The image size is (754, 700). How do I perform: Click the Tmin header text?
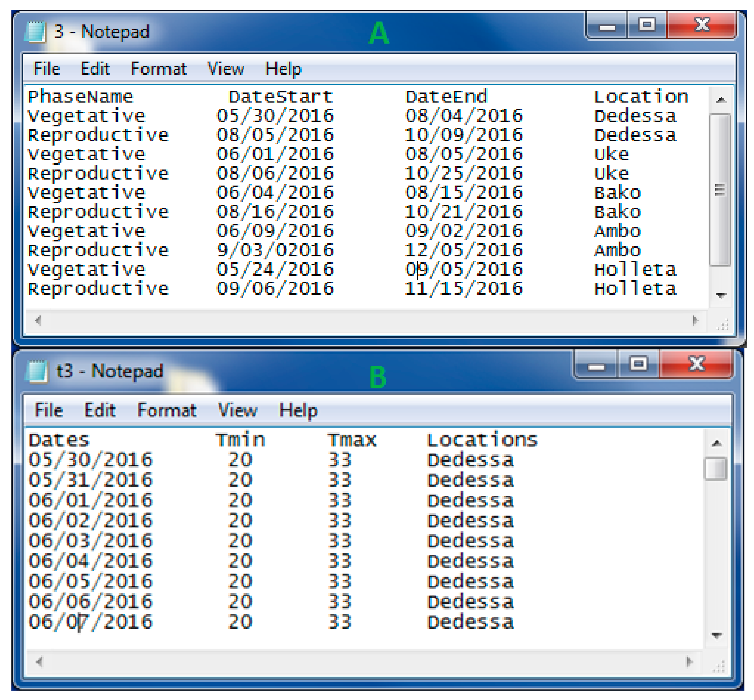pyautogui.click(x=240, y=440)
